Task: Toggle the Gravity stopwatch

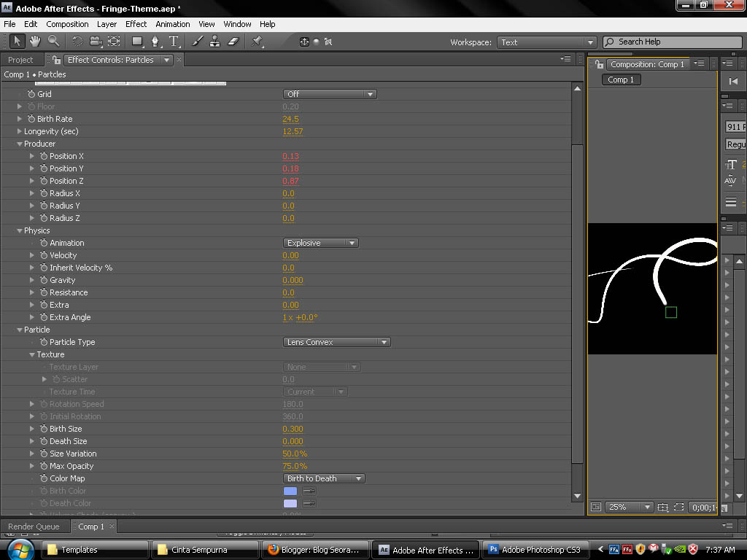Action: (44, 280)
